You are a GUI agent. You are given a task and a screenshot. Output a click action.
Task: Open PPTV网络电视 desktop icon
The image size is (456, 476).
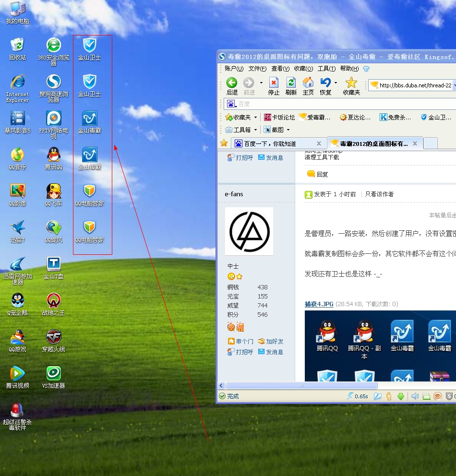pos(53,124)
